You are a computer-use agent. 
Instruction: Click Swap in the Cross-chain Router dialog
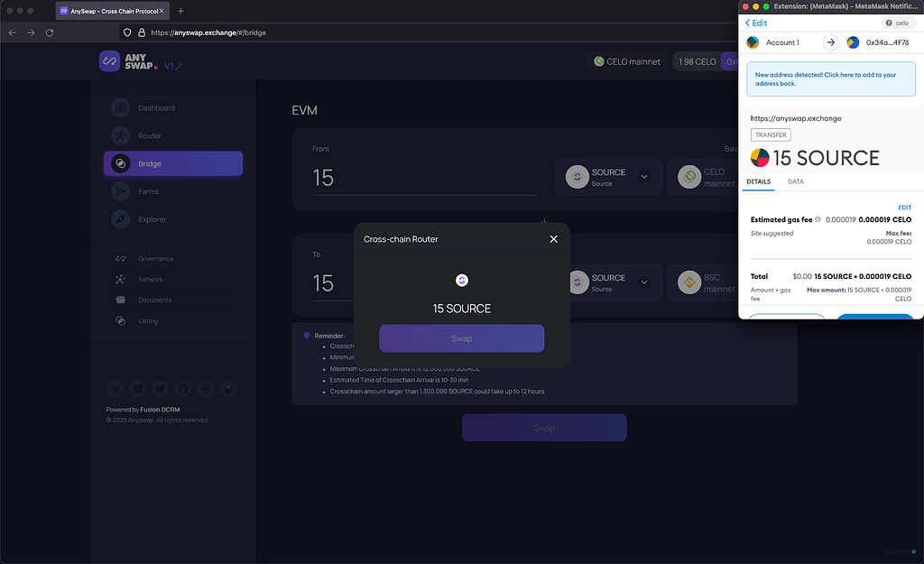(x=461, y=338)
